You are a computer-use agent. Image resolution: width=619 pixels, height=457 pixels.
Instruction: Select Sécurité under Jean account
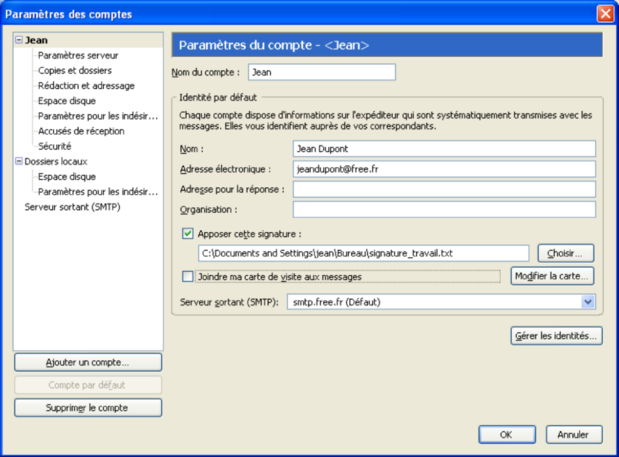click(x=54, y=146)
